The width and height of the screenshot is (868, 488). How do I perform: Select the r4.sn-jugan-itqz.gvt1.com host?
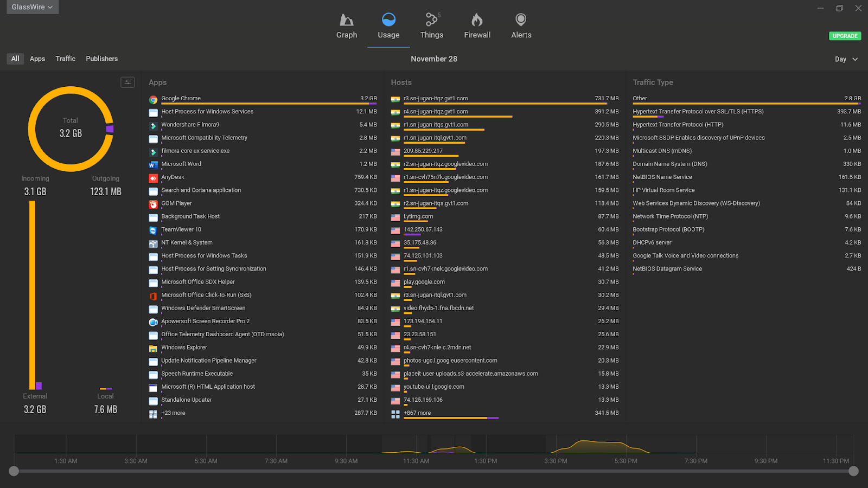point(505,112)
